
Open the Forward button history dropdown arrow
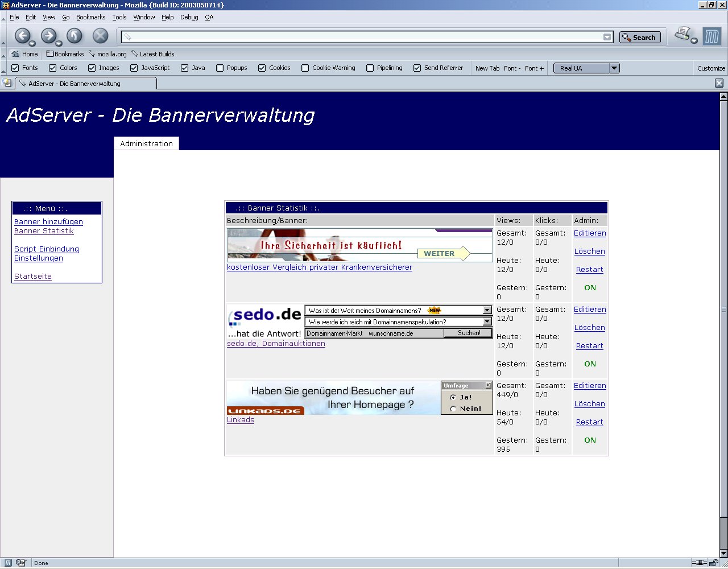coord(59,43)
